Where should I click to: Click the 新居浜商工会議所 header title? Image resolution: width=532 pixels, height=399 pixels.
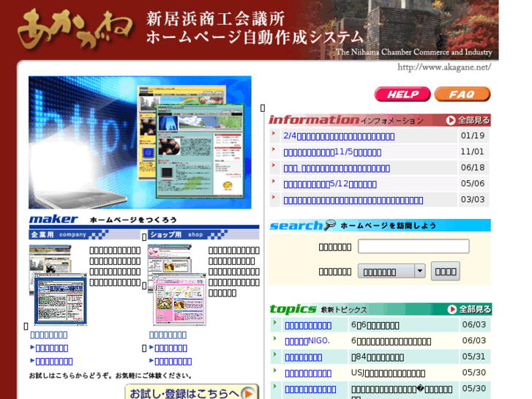215,19
